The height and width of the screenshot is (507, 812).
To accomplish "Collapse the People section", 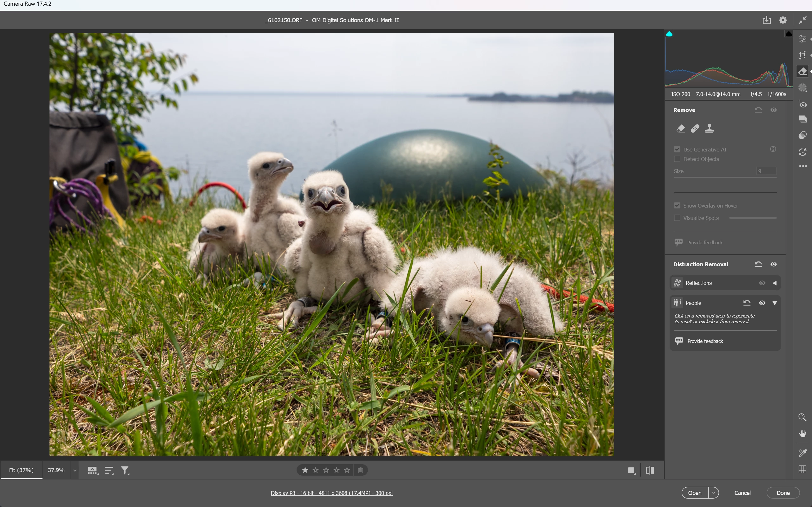I will (775, 303).
